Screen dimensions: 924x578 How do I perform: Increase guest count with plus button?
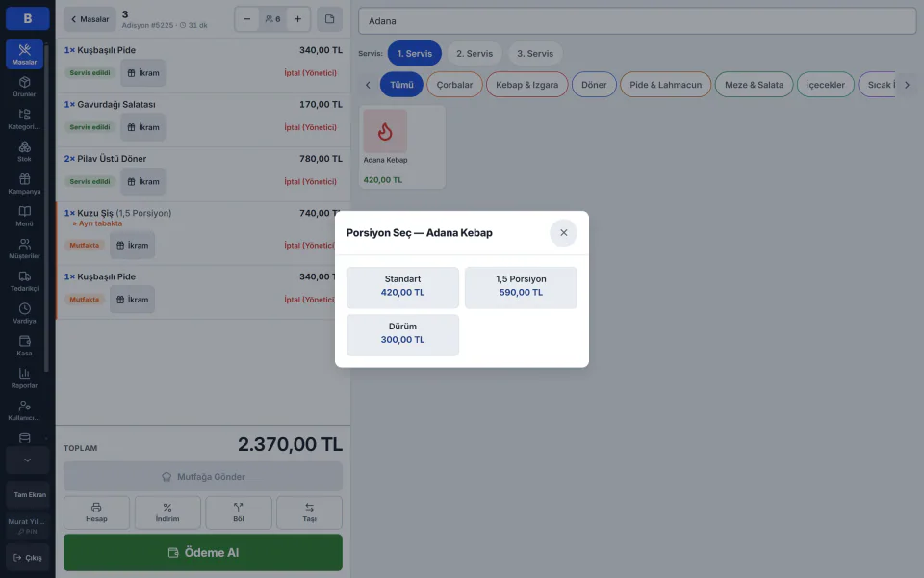pyautogui.click(x=297, y=19)
